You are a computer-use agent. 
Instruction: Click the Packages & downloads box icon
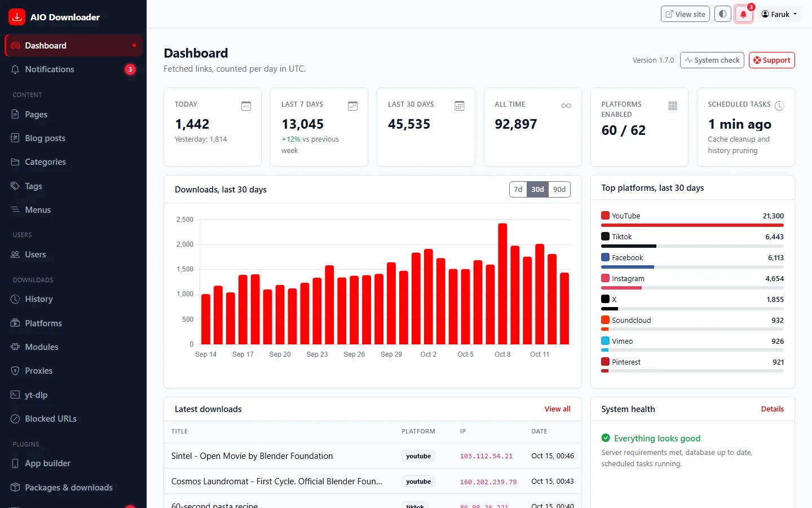[15, 487]
